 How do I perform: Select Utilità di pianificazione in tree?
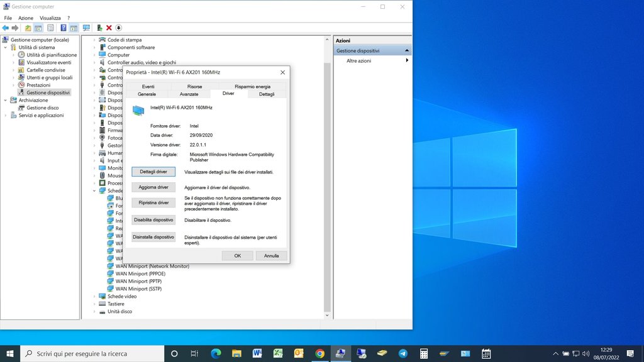click(52, 55)
